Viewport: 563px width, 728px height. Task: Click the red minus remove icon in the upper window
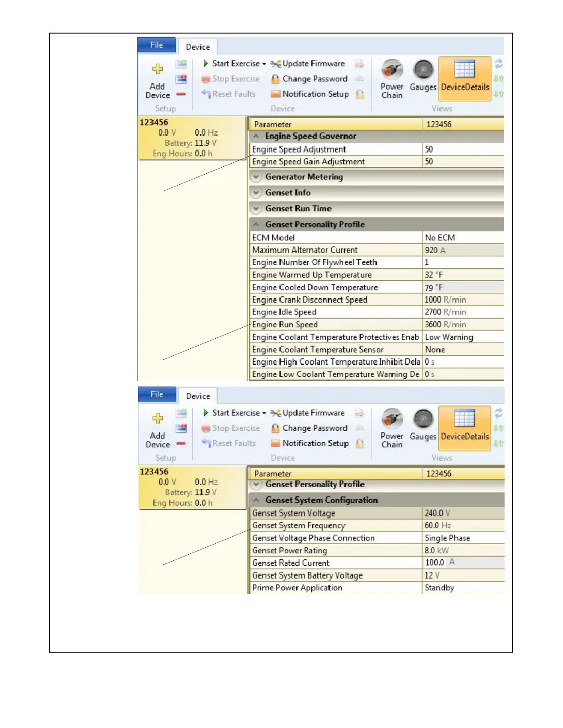[x=181, y=94]
